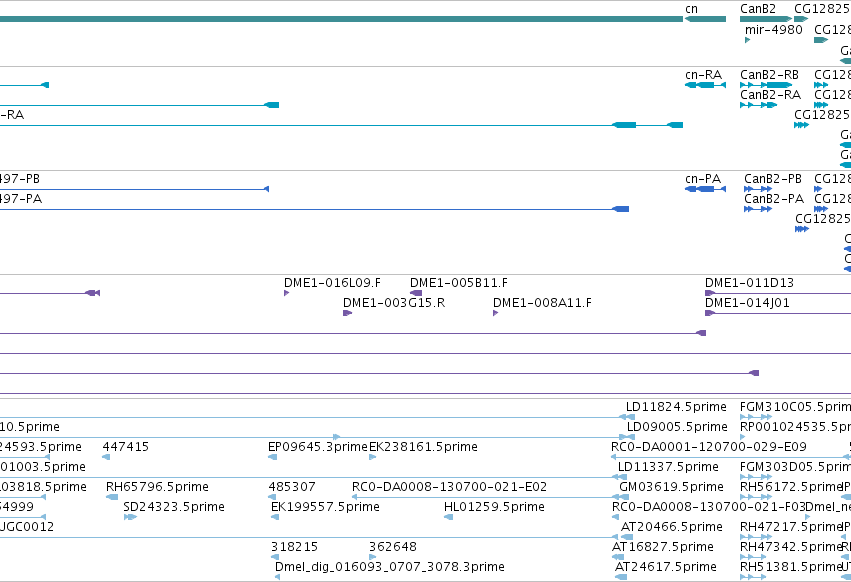Select the 318215 feature label
851x582 pixels.
pos(294,548)
